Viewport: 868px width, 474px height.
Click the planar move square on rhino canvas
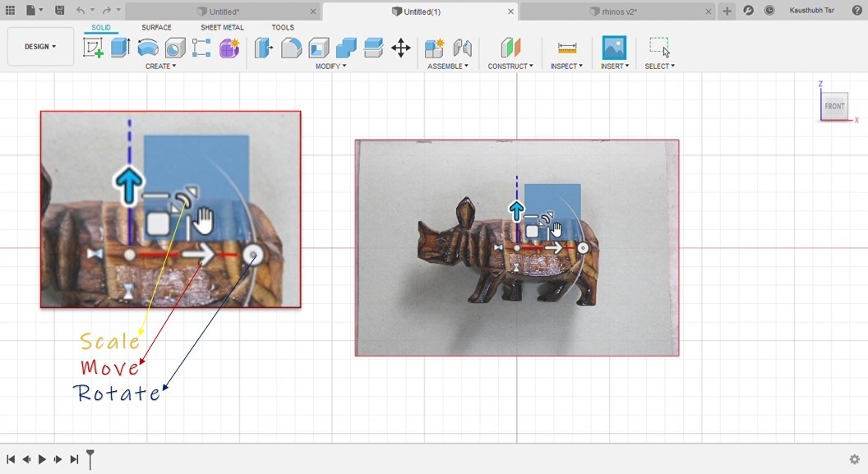(532, 231)
